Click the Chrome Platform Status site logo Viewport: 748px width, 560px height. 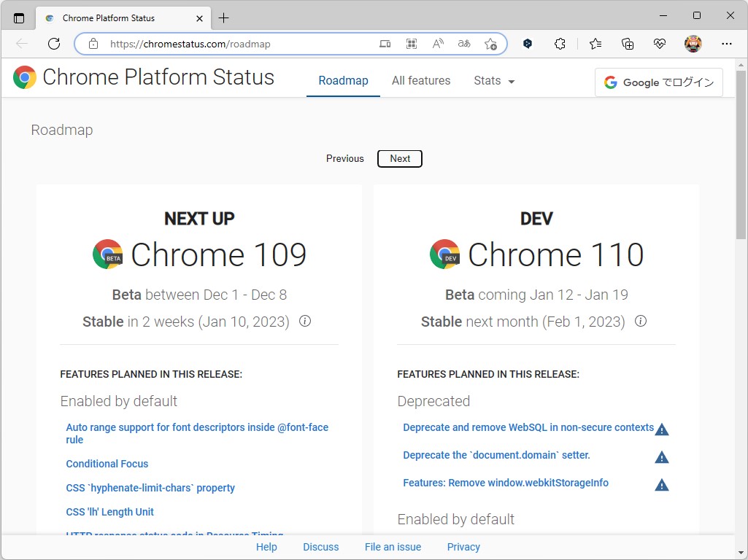point(23,77)
